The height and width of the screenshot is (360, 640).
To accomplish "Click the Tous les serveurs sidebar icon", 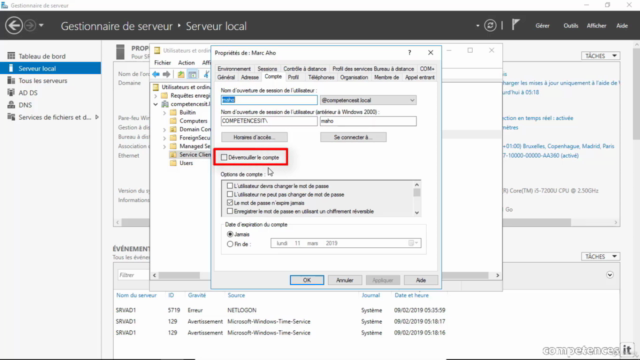I will (x=11, y=80).
